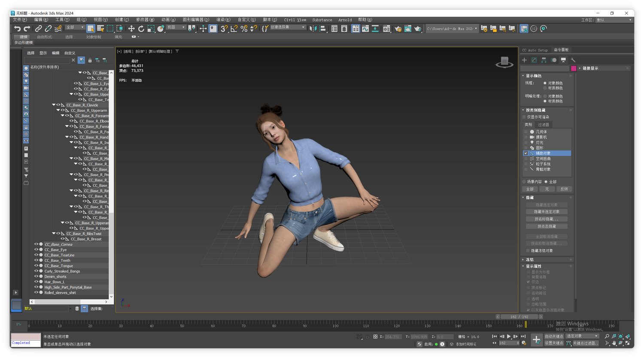The width and height of the screenshot is (644, 358).
Task: Switch to the CC Auto Setup tab
Action: (535, 50)
